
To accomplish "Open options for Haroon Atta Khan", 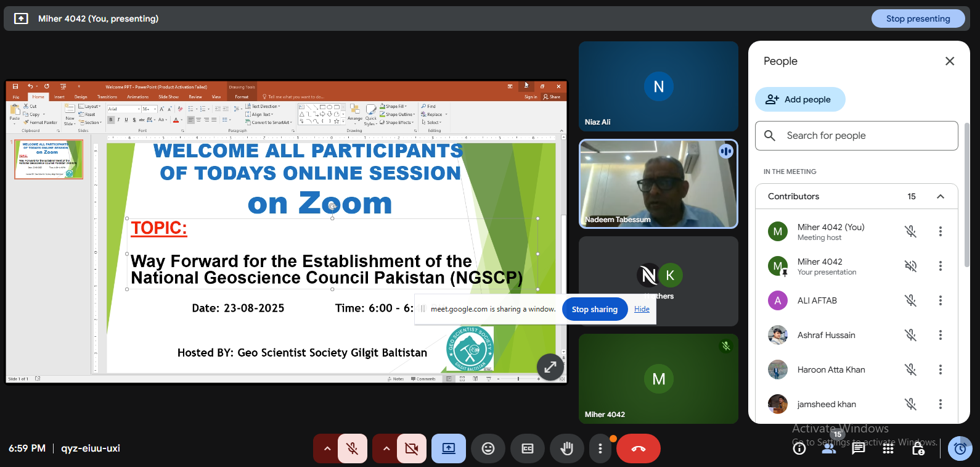I will [x=941, y=370].
